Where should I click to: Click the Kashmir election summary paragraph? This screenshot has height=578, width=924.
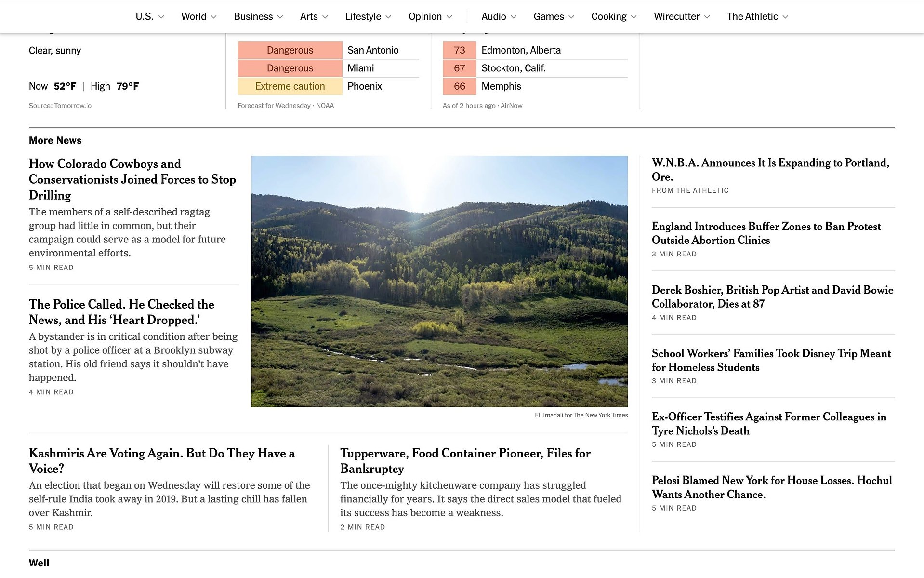[x=170, y=499]
